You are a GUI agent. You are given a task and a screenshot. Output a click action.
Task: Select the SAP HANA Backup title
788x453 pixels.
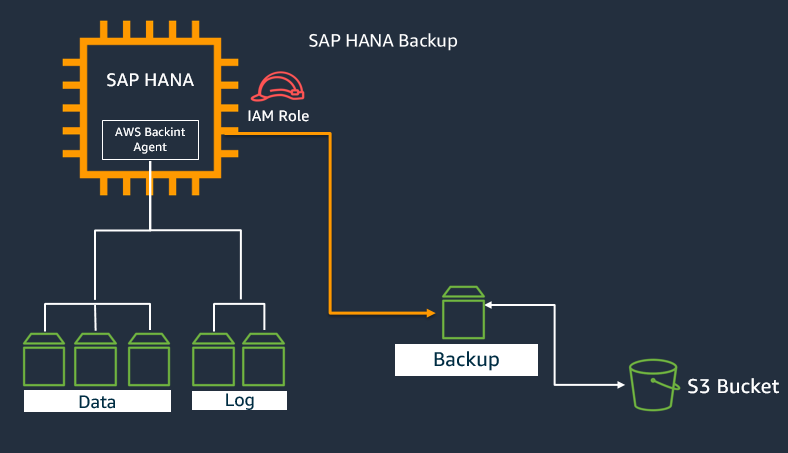(x=383, y=41)
